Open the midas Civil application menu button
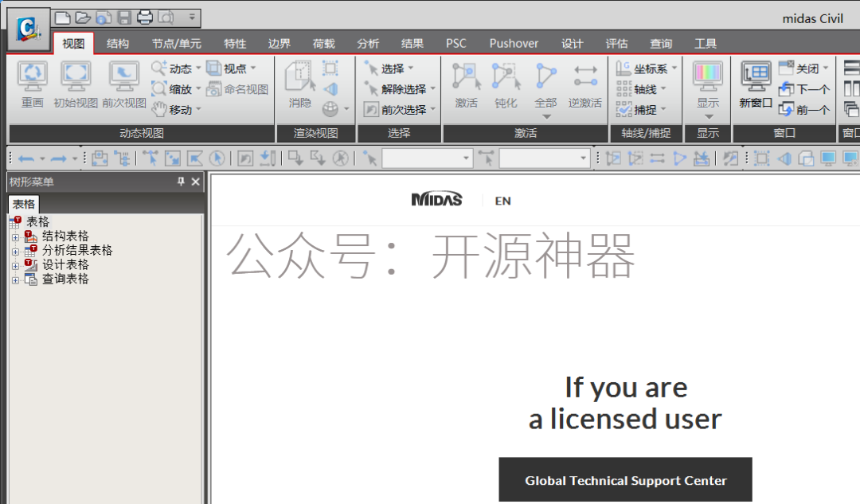Screen dimensions: 860x504 pyautogui.click(x=29, y=29)
